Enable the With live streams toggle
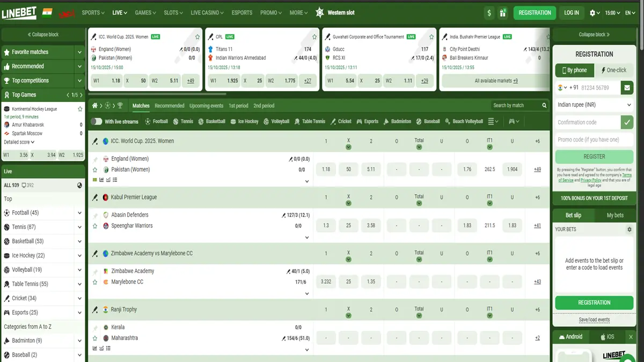Screen dimensions: 644x362 coord(97,121)
